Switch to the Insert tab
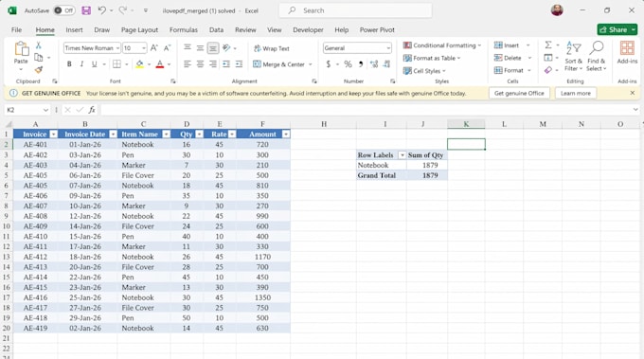The width and height of the screenshot is (644, 359). [x=74, y=30]
